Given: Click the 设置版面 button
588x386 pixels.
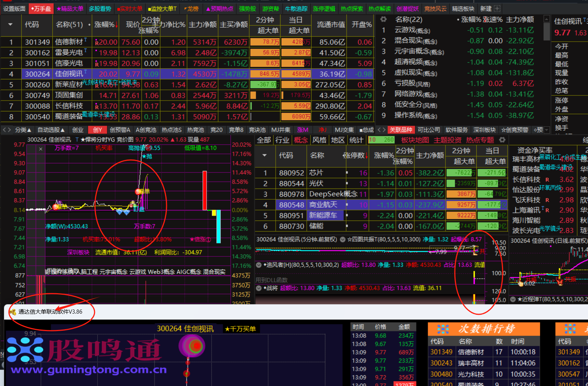Looking at the screenshot, I should click(14, 9).
